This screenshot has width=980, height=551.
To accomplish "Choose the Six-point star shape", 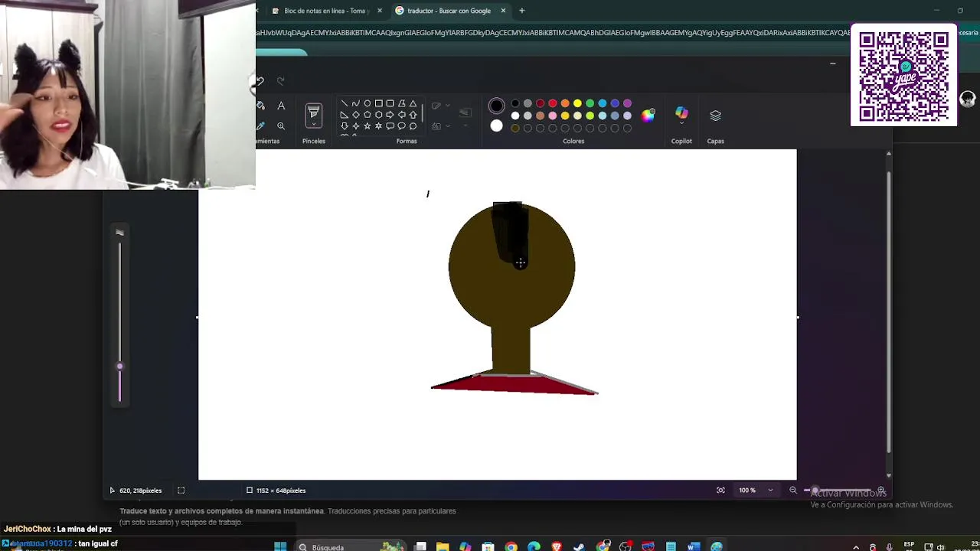I will click(x=378, y=126).
